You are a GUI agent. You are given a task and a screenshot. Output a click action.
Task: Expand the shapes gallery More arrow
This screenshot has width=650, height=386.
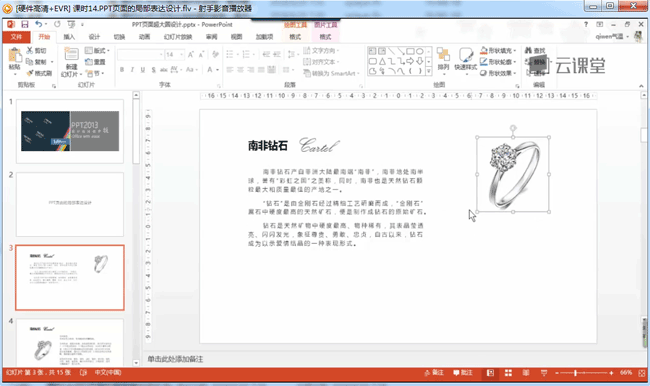429,72
